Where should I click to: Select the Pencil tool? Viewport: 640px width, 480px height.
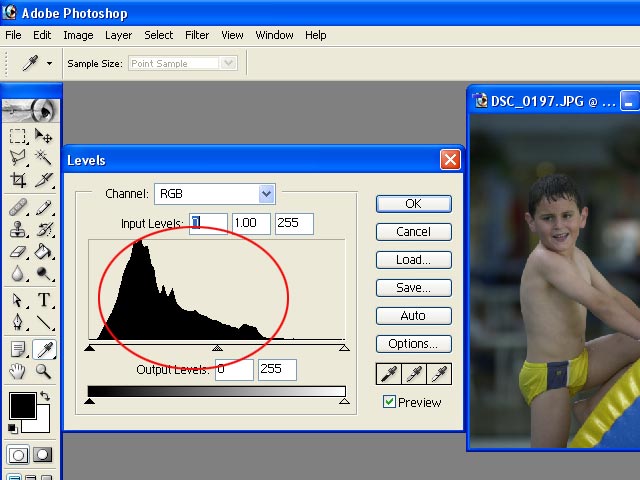(x=43, y=207)
